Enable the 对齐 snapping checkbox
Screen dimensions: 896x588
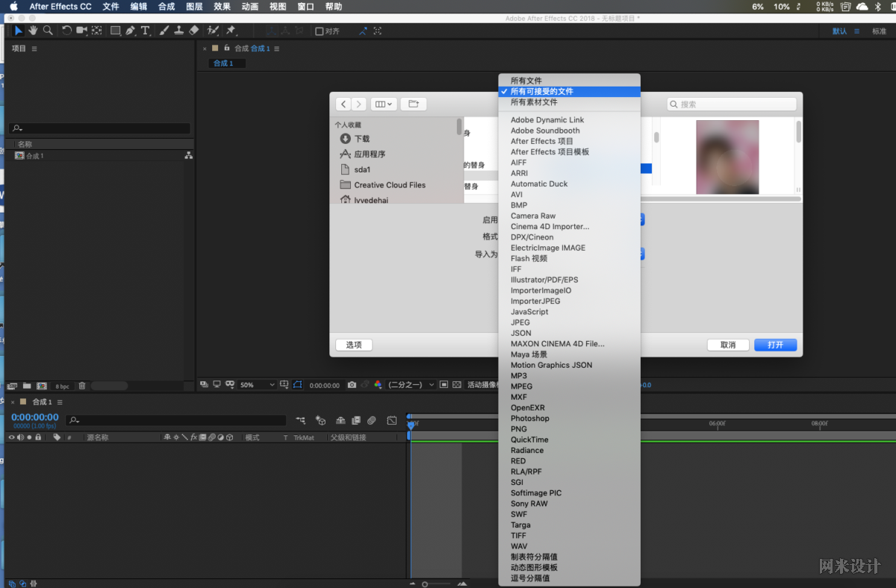tap(320, 31)
